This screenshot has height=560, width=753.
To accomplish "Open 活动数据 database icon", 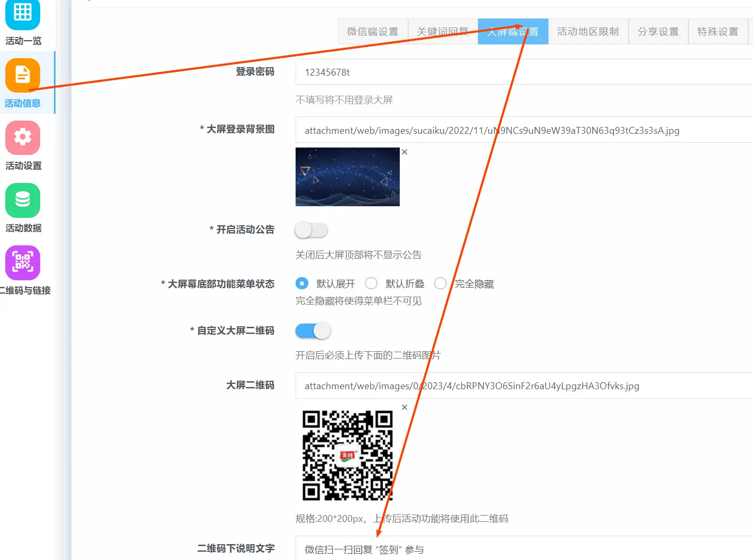I will coord(23,200).
